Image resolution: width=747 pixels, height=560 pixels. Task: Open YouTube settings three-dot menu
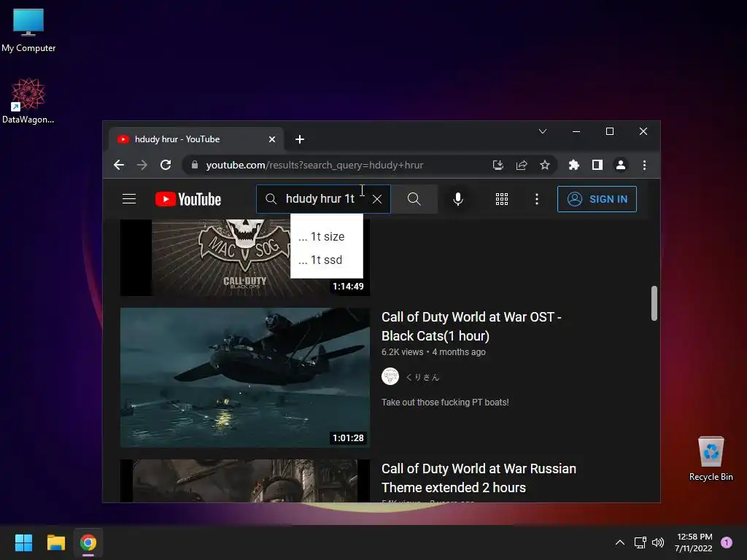[x=537, y=199]
